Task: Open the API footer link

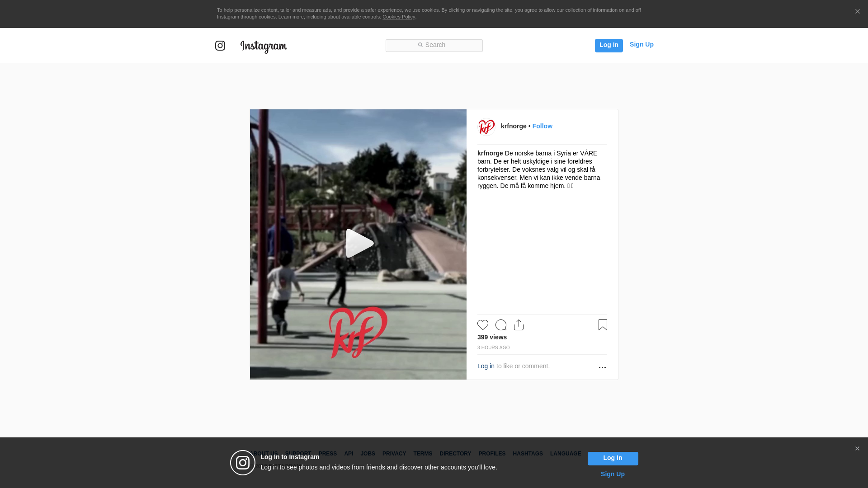Action: pyautogui.click(x=349, y=454)
